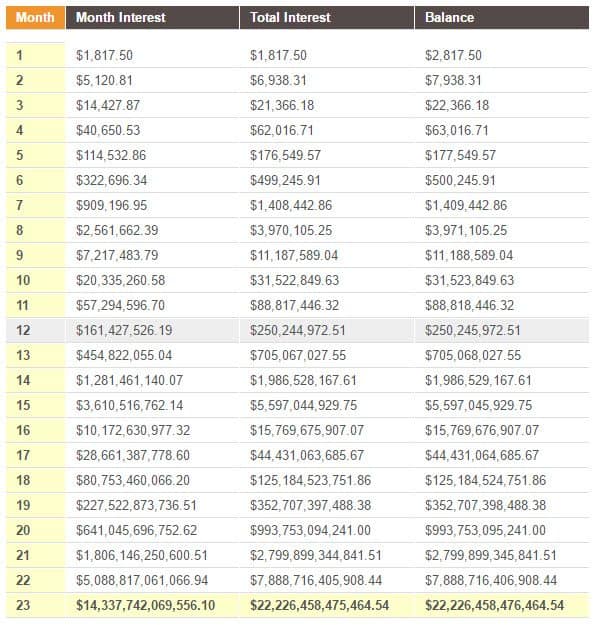Click the final balance $22,226,458,476,464.54
Screen dimensions: 595x625
[x=494, y=605]
